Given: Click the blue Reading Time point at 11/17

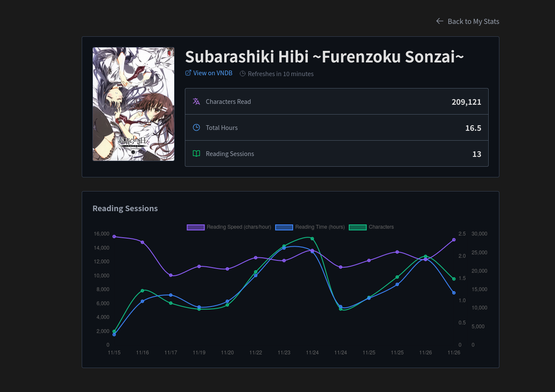Looking at the screenshot, I should (x=171, y=295).
